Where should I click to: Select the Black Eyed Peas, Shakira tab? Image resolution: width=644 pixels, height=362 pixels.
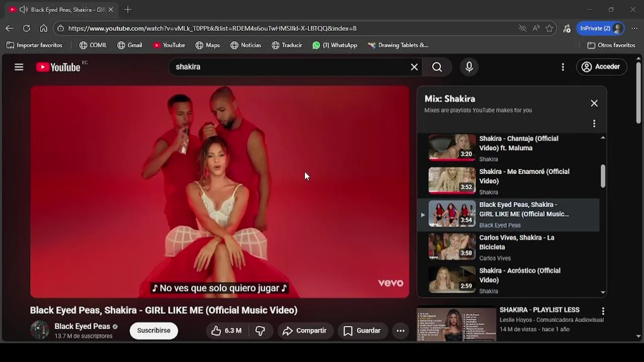pos(62,10)
